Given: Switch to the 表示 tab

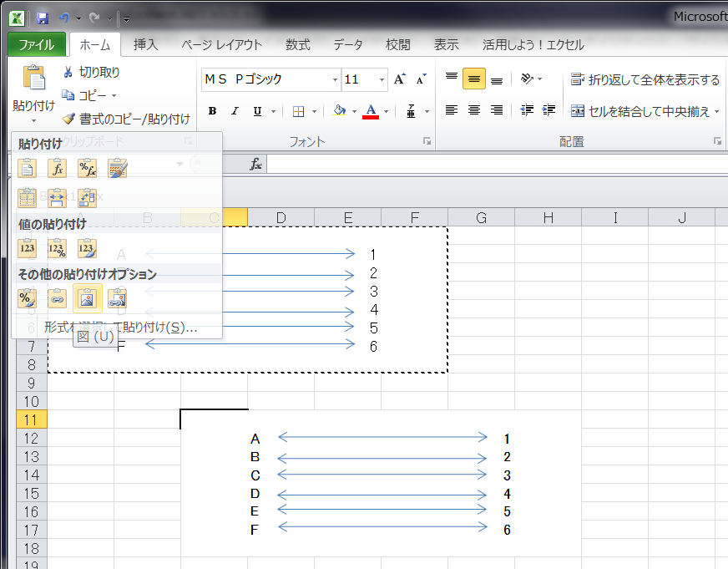Looking at the screenshot, I should click(x=446, y=45).
